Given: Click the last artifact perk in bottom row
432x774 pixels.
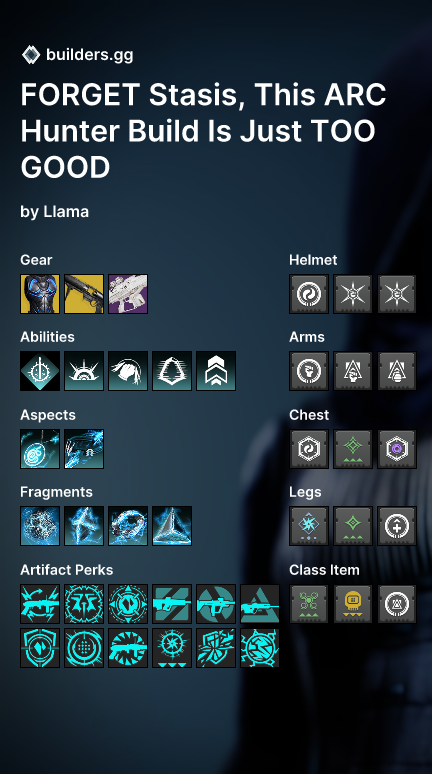Looking at the screenshot, I should [x=260, y=648].
